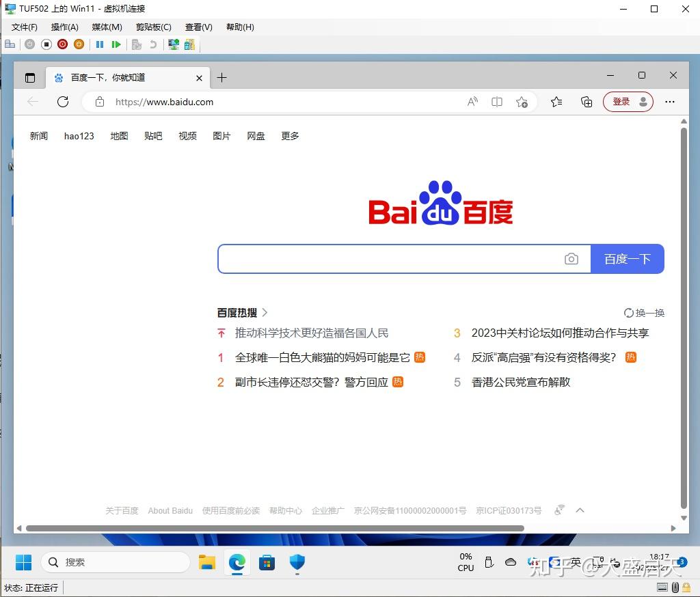Open the 地图 link
Screen dimensions: 700x597
click(119, 136)
